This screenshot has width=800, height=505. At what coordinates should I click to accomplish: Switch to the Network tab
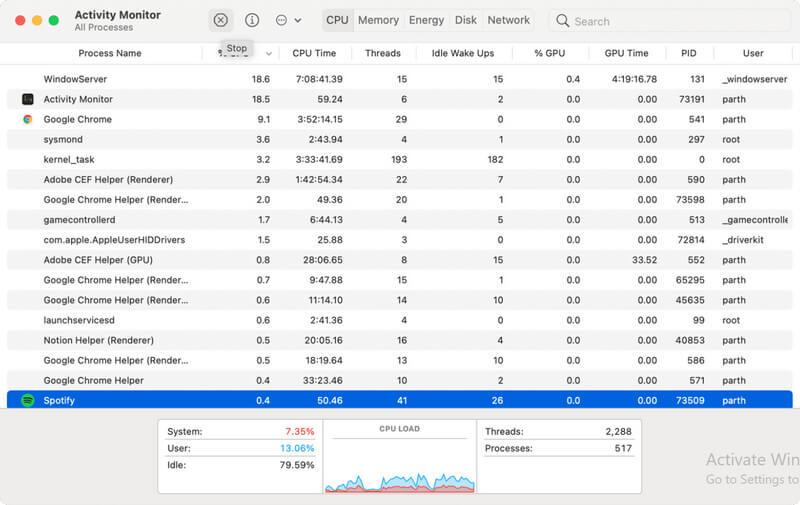click(x=508, y=20)
